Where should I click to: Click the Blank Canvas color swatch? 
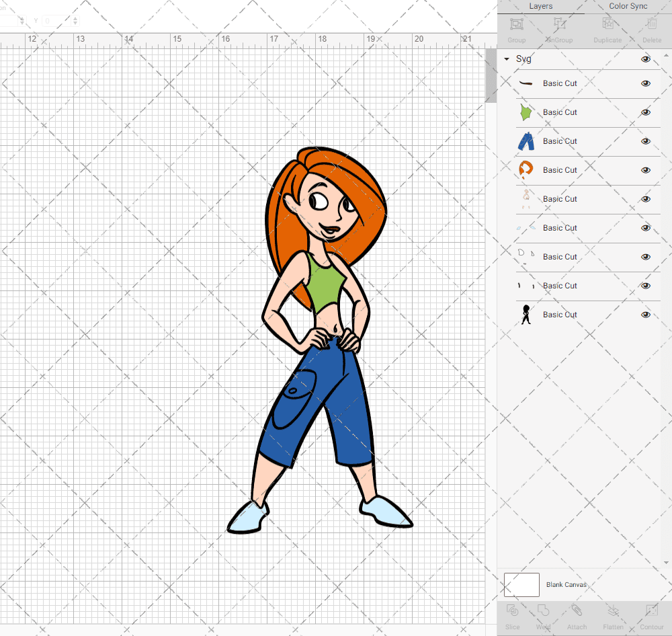click(521, 585)
